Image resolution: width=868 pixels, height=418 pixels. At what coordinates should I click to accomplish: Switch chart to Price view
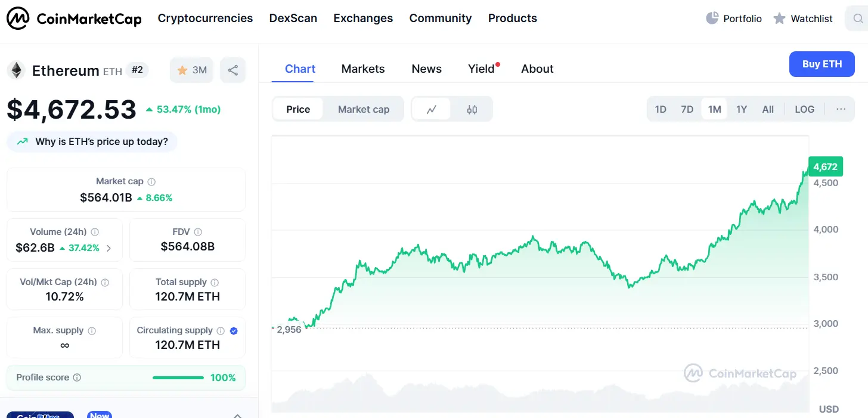298,109
